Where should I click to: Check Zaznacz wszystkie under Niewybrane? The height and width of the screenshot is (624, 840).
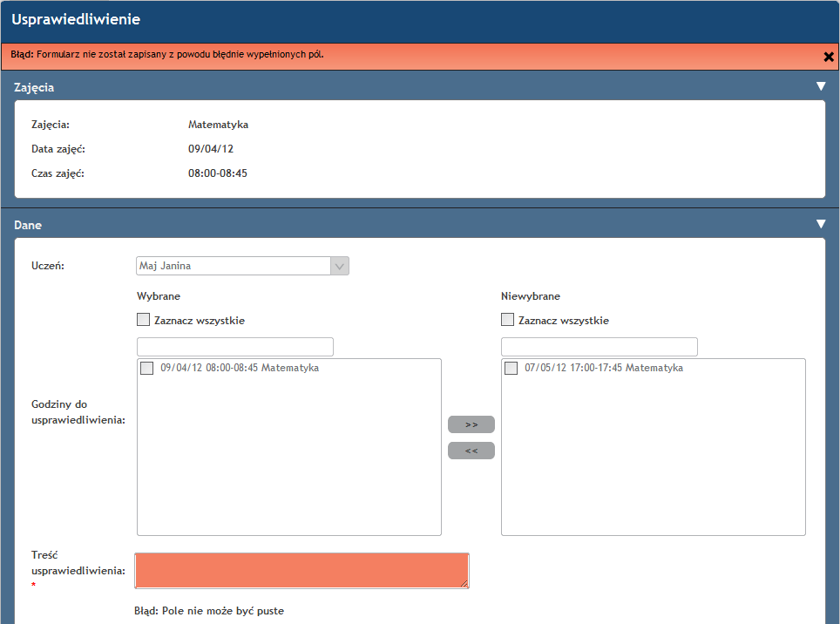[507, 320]
